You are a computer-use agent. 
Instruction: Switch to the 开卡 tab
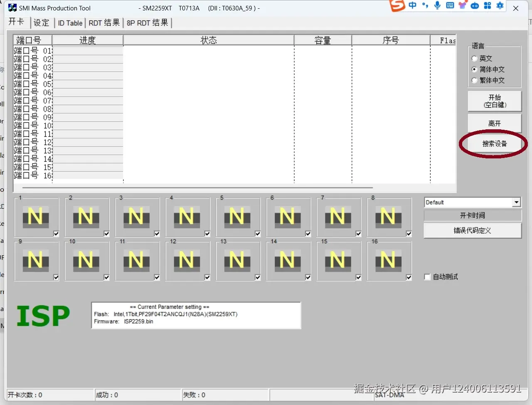point(17,22)
